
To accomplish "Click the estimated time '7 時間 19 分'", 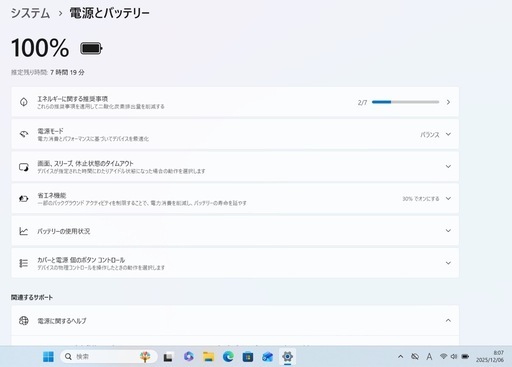I will (x=67, y=72).
